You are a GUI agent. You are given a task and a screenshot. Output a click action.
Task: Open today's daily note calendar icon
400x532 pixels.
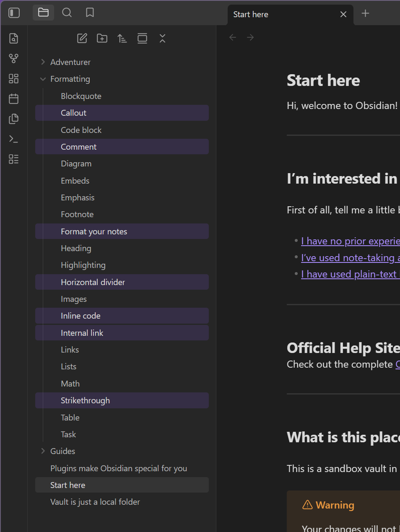coord(13,99)
